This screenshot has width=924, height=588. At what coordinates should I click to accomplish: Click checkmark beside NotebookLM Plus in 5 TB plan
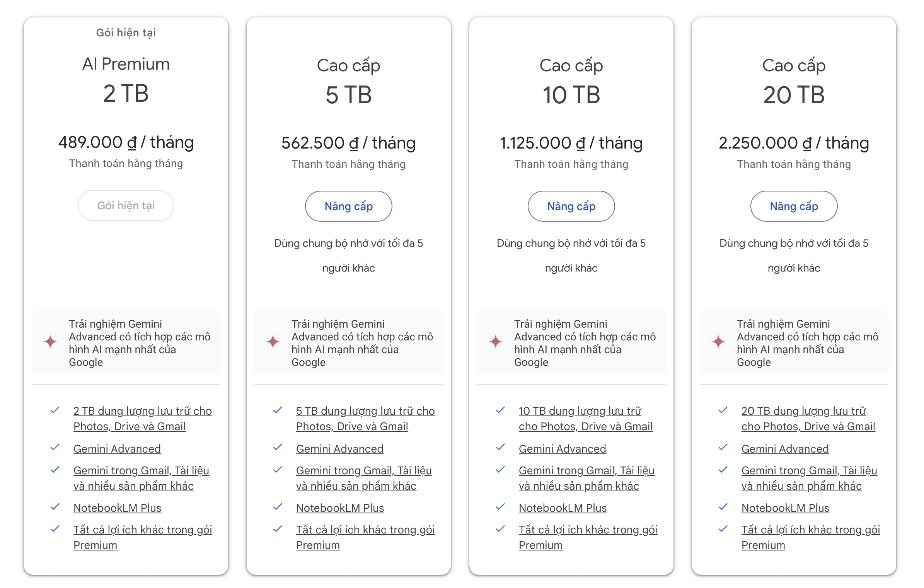[278, 507]
